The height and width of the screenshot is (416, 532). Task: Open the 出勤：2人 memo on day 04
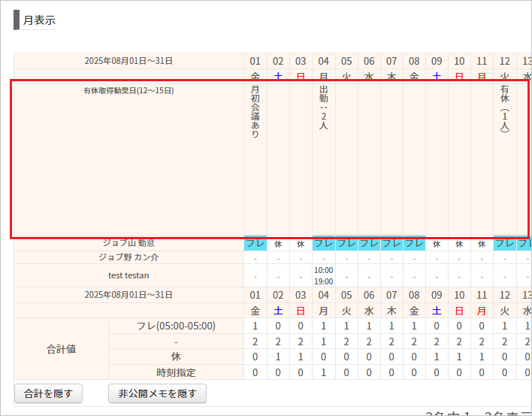coord(323,108)
